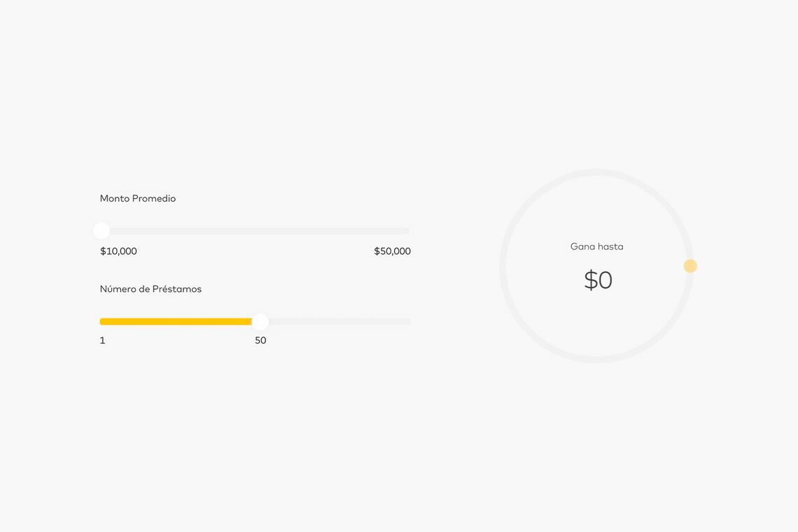Viewport: 798px width, 532px height.
Task: Click the word "hasta" inside the circle
Action: [x=610, y=246]
